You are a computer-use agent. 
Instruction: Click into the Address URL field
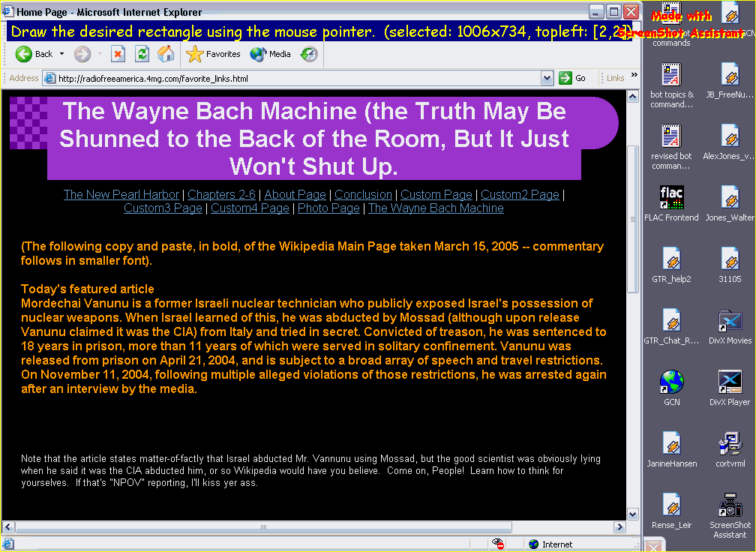point(298,78)
